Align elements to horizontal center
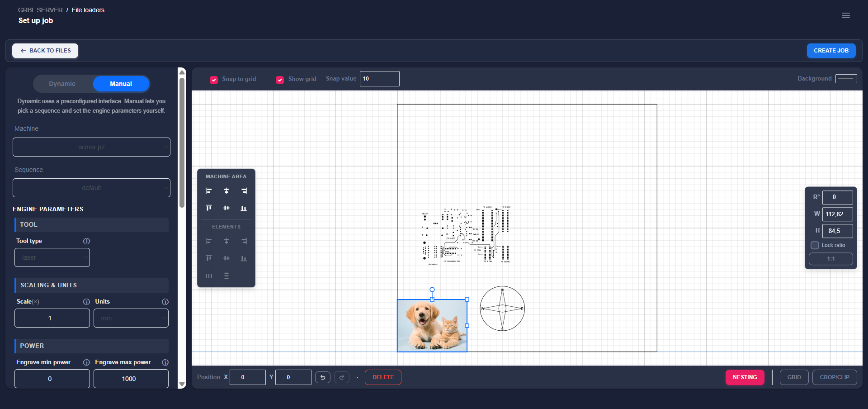 (226, 241)
